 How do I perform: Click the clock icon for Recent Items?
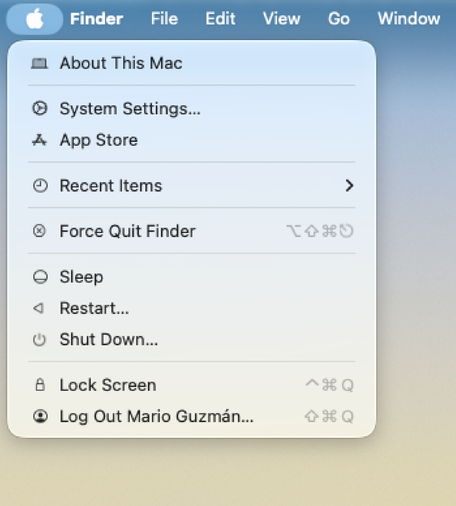coord(40,186)
